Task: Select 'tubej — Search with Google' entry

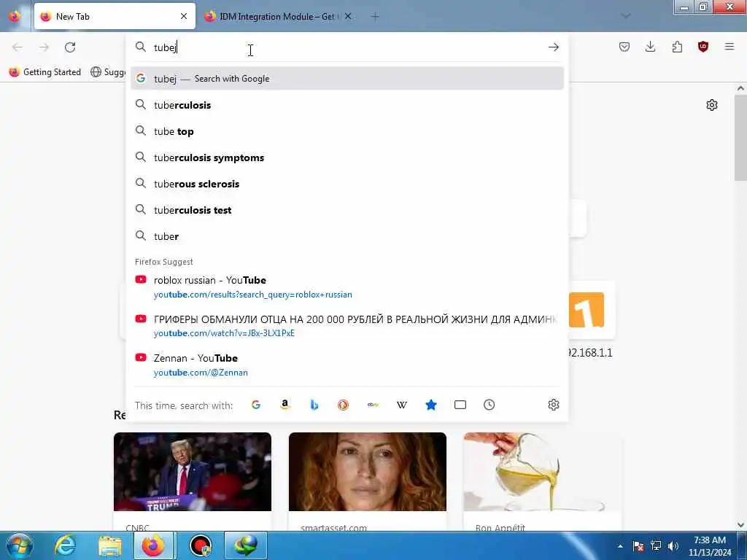Action: (347, 79)
